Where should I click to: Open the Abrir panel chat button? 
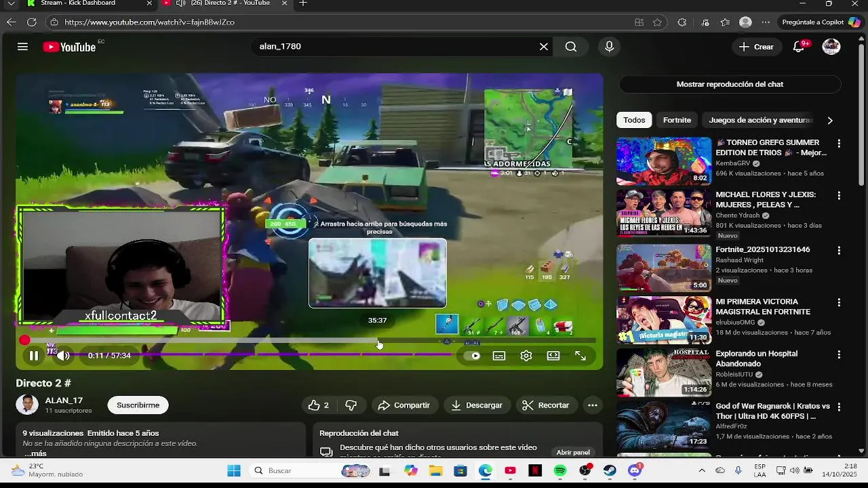point(573,452)
